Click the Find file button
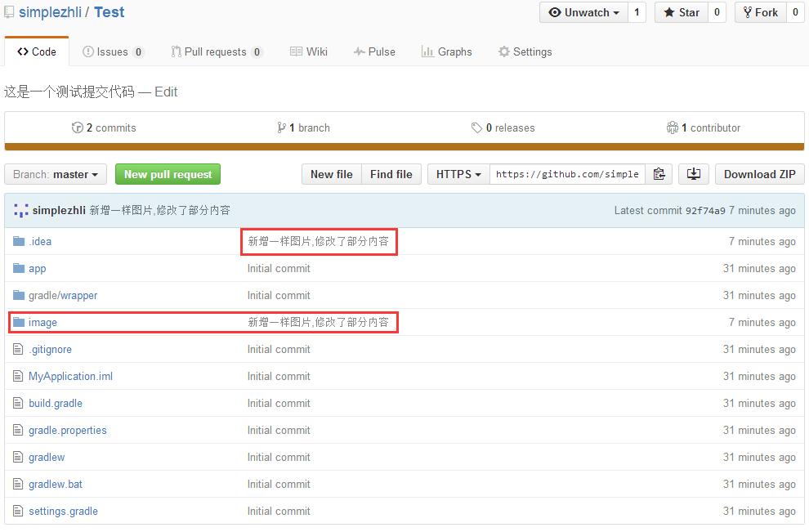 click(x=391, y=174)
